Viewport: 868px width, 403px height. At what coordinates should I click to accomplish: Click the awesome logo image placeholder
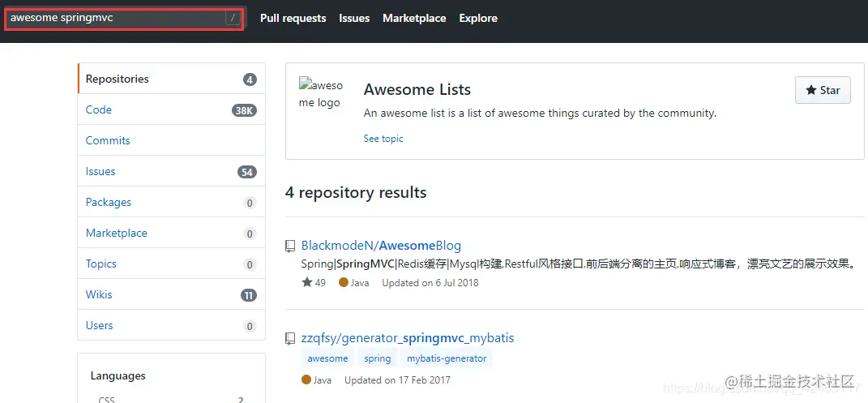click(x=321, y=94)
